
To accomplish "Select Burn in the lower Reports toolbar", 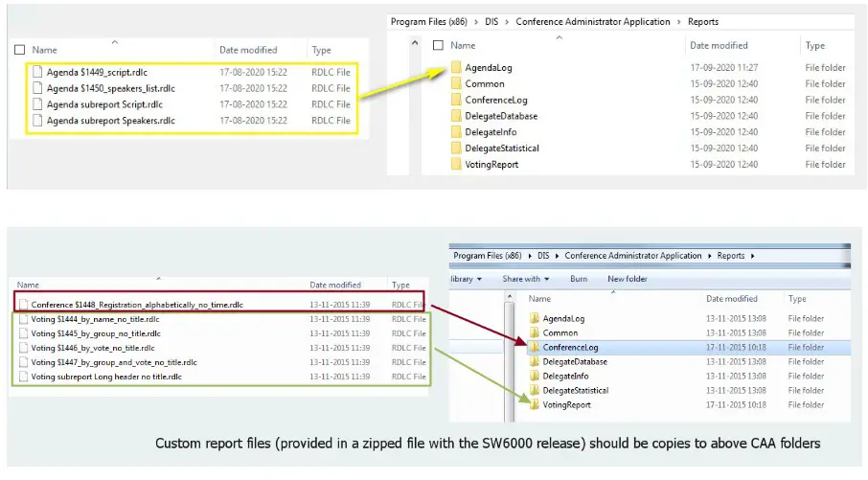I will pyautogui.click(x=579, y=279).
